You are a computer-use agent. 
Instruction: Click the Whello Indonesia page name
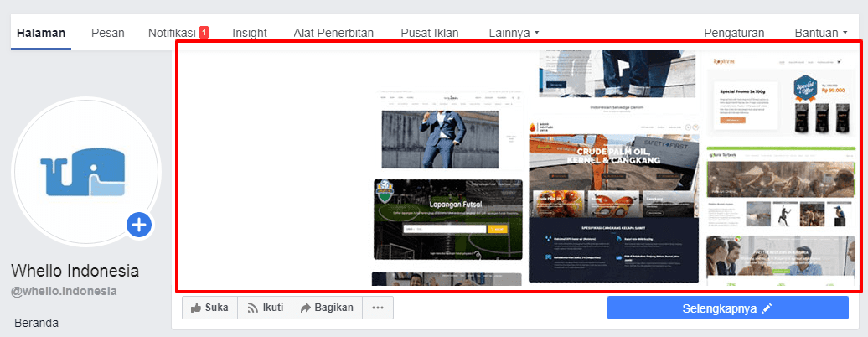click(x=75, y=271)
